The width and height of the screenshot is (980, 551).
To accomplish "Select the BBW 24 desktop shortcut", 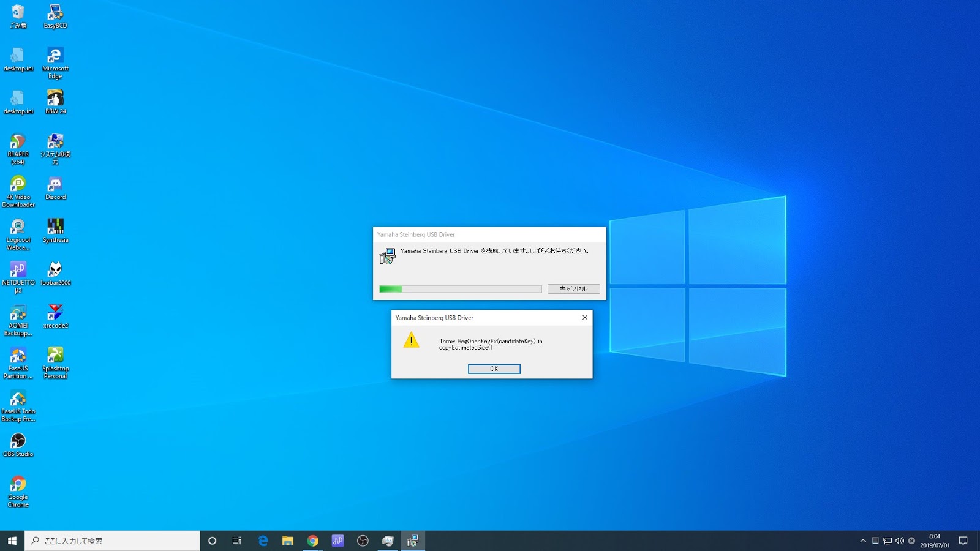I will [x=55, y=102].
